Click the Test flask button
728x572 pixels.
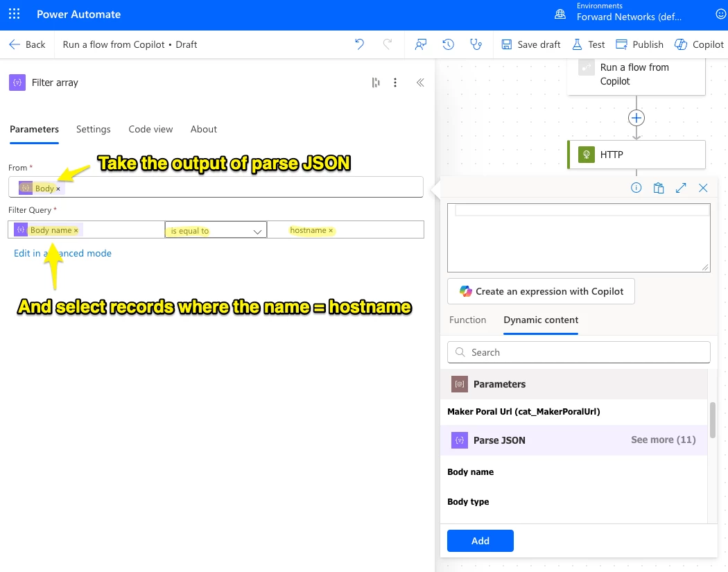(588, 44)
